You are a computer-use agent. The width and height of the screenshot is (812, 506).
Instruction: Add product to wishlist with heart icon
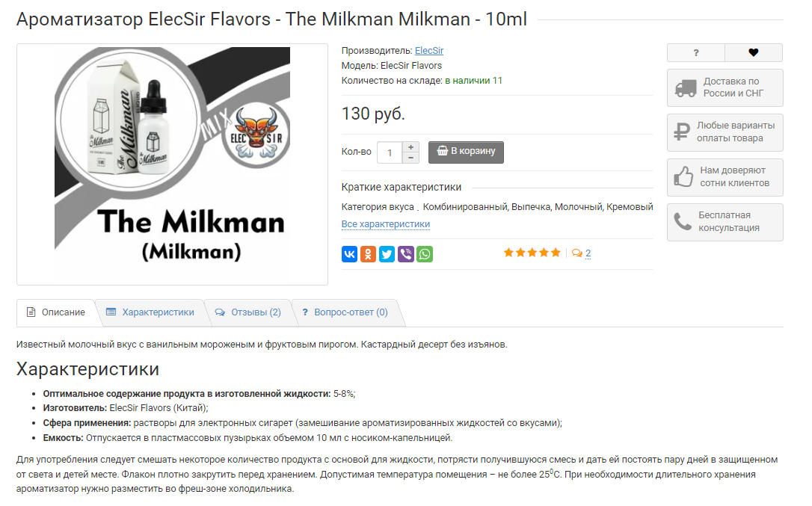tap(754, 53)
